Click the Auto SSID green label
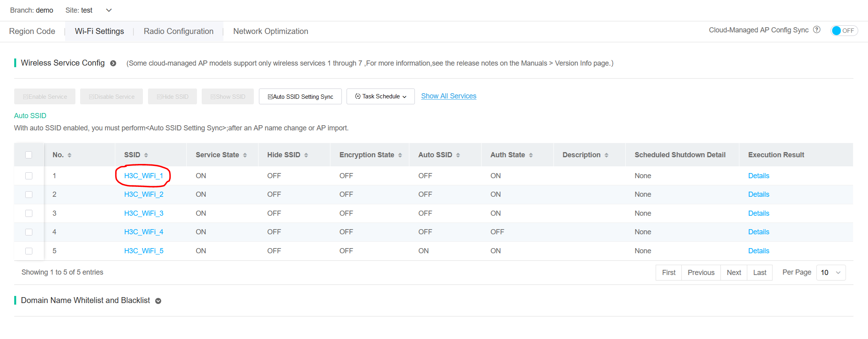The image size is (868, 339). coord(30,116)
